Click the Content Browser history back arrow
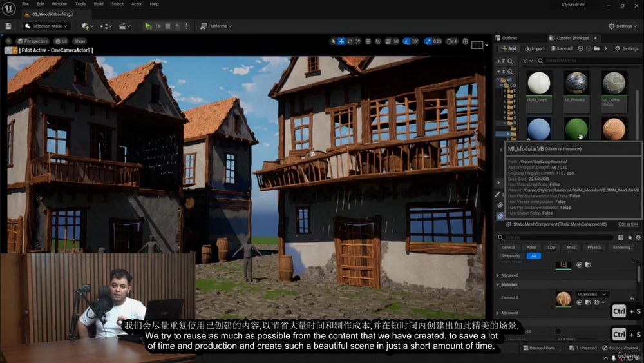This screenshot has height=363, width=644. pos(580,48)
